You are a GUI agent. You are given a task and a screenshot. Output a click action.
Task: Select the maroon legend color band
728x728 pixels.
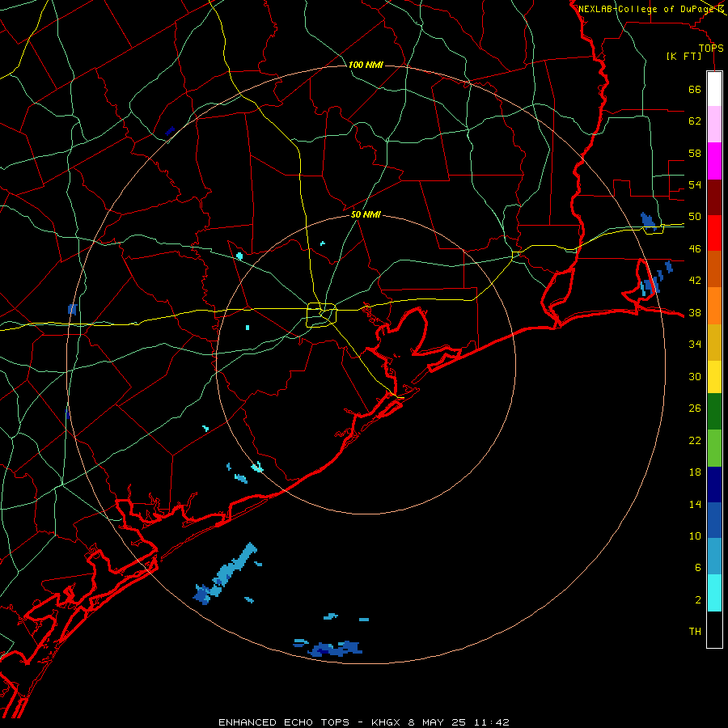tap(714, 197)
